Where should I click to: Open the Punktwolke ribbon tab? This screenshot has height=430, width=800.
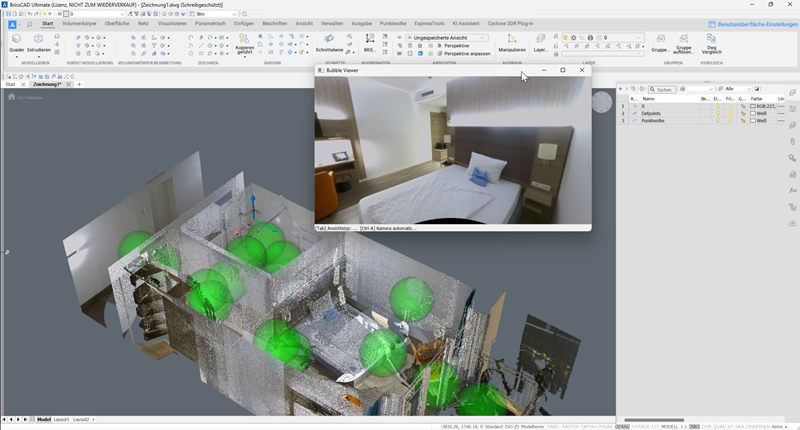coord(393,23)
